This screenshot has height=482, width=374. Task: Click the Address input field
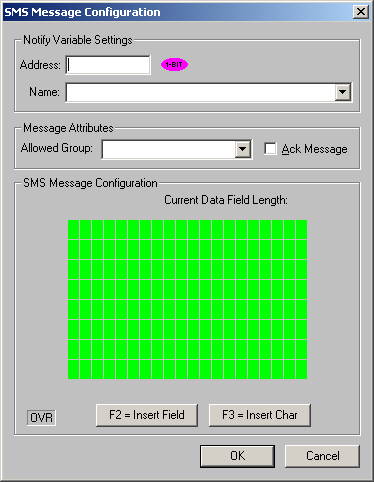pyautogui.click(x=108, y=65)
